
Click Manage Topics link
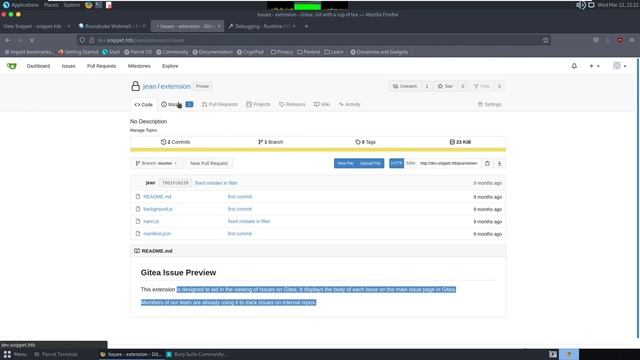[143, 130]
